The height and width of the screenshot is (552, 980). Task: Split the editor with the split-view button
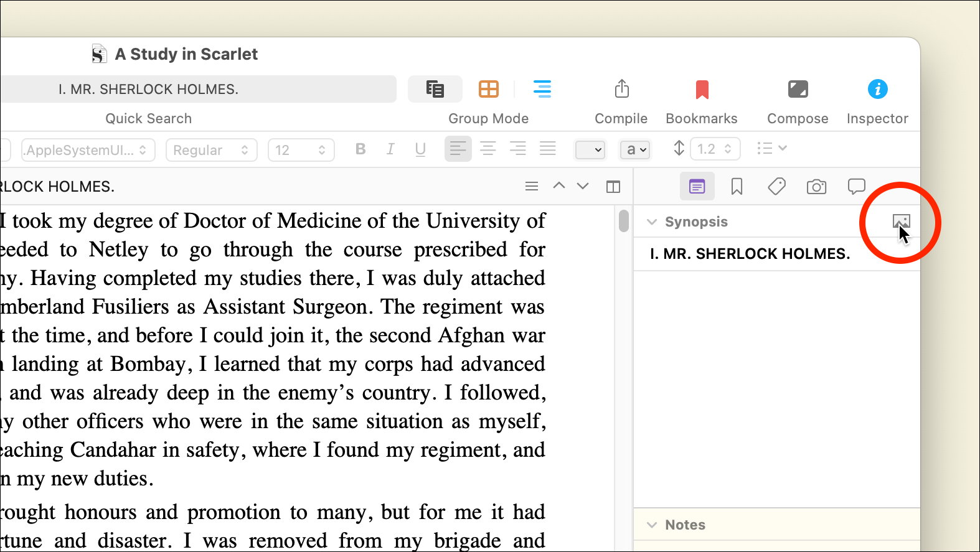613,187
